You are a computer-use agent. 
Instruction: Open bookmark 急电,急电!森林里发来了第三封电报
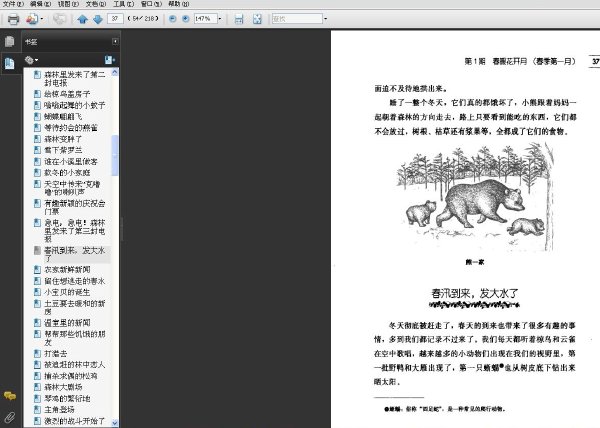click(74, 231)
